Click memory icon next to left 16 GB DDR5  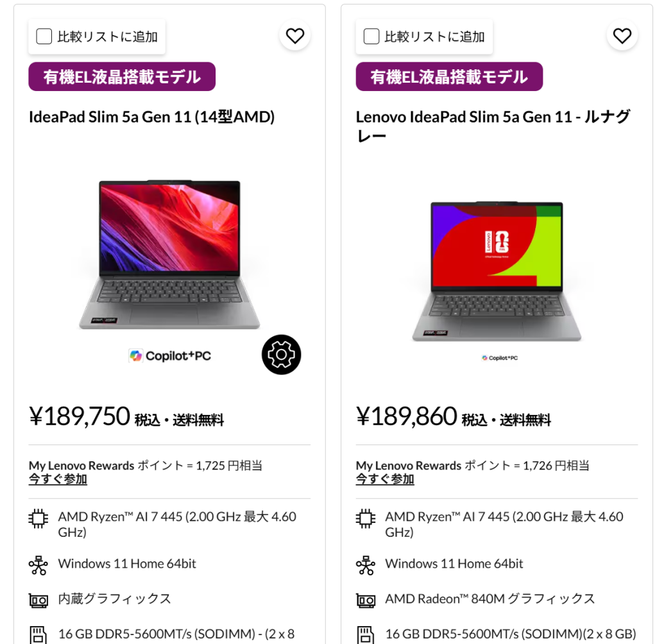38,634
